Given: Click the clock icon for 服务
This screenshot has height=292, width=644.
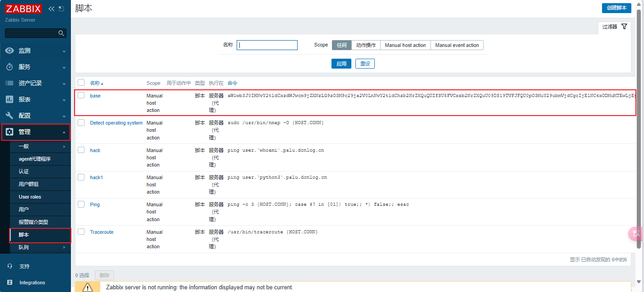Looking at the screenshot, I should click(9, 67).
